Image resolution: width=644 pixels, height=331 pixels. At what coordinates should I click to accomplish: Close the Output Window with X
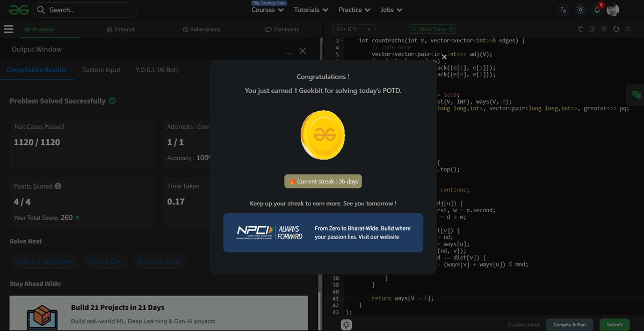click(303, 51)
